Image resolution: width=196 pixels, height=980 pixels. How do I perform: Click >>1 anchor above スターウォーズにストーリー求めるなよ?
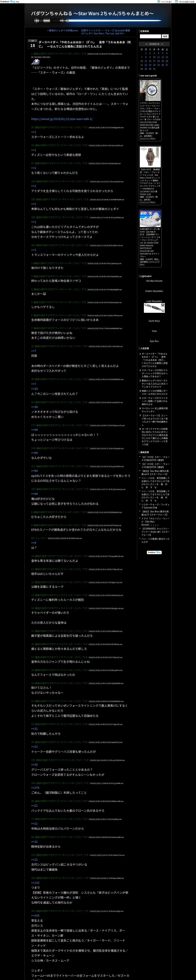(x=33, y=132)
